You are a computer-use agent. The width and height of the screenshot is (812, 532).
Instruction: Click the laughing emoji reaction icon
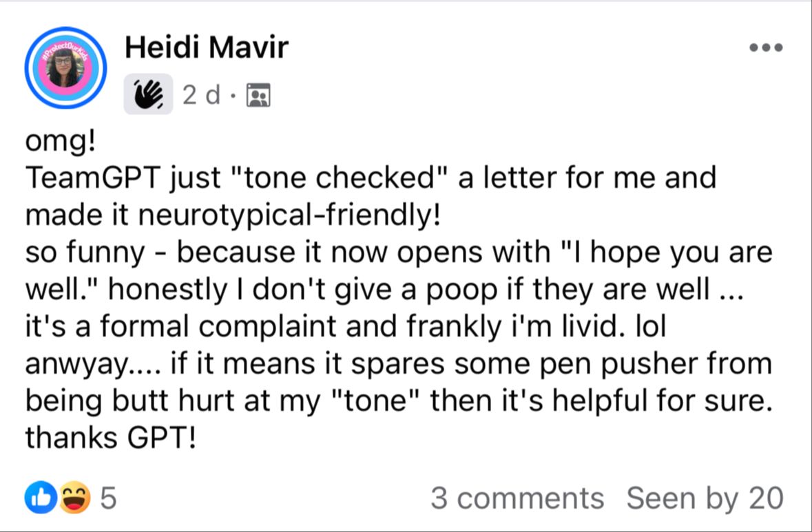(74, 498)
